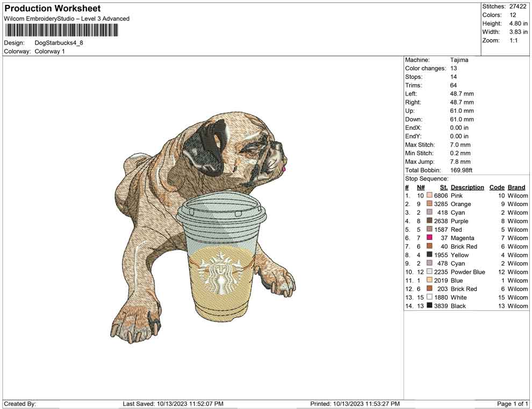Click the Magenta color swatch in row 6
Image resolution: width=532 pixels, height=409 pixels.
click(x=429, y=238)
